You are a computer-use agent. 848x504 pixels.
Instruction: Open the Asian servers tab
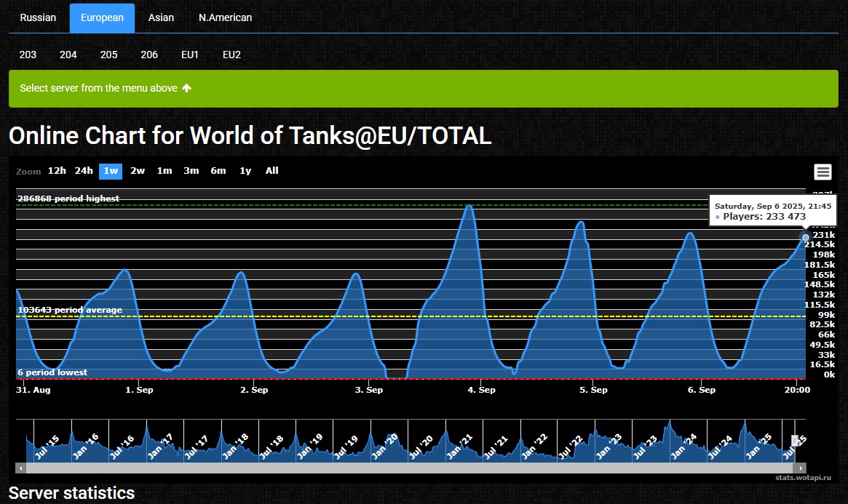(x=161, y=18)
